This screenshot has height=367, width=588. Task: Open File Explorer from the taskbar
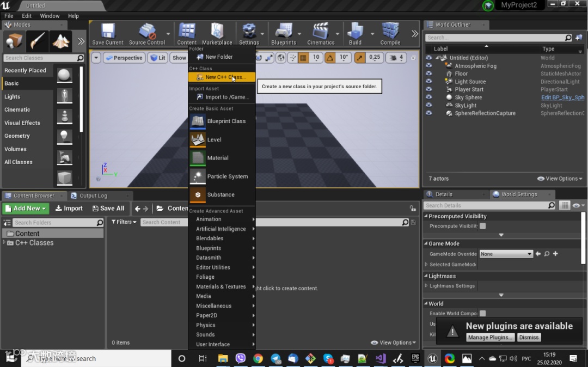click(x=223, y=358)
